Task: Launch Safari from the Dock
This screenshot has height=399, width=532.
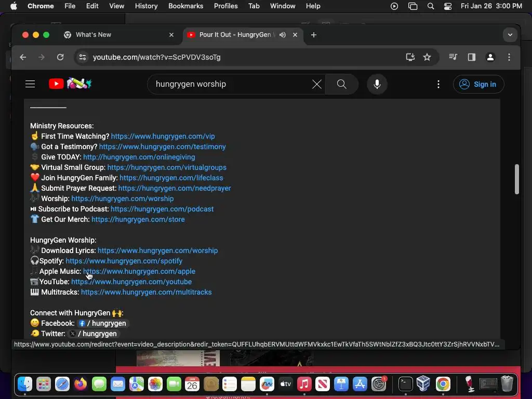Action: click(x=62, y=384)
